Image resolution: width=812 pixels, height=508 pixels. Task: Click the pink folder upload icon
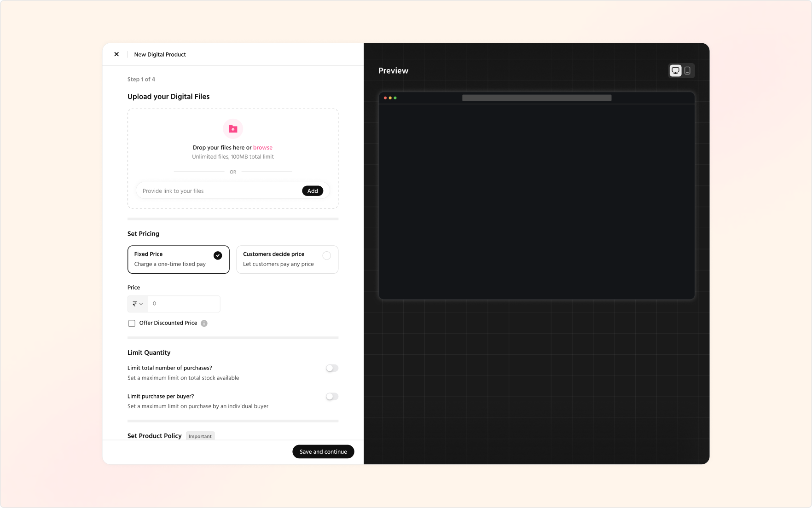pyautogui.click(x=233, y=129)
